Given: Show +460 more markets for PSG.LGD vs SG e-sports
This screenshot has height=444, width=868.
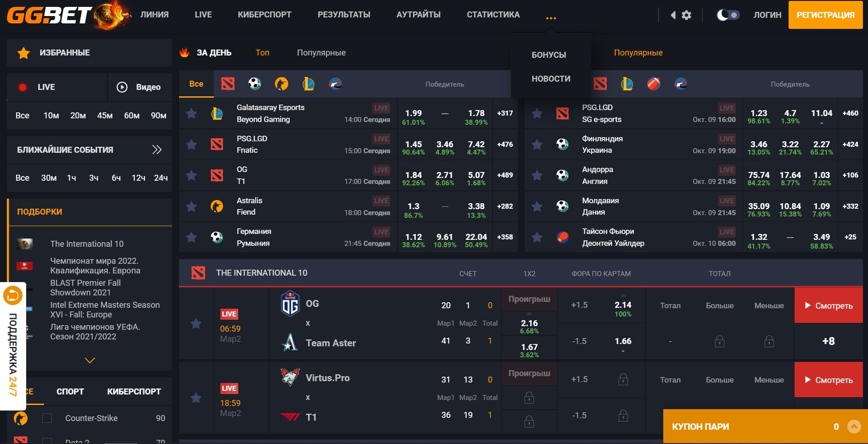Looking at the screenshot, I should pyautogui.click(x=851, y=113).
